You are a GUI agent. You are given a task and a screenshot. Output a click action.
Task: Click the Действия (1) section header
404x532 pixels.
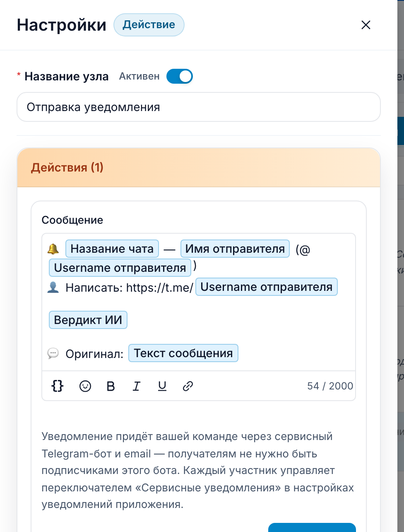[199, 167]
